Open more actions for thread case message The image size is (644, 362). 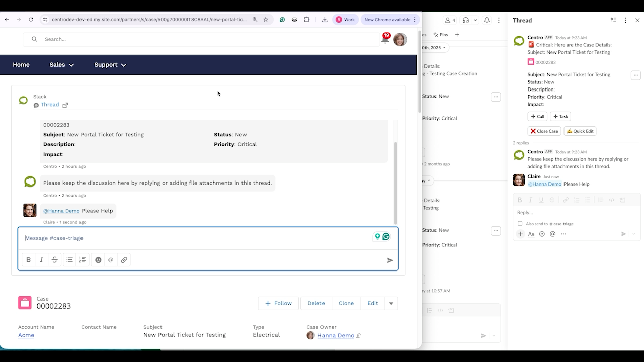tap(636, 75)
